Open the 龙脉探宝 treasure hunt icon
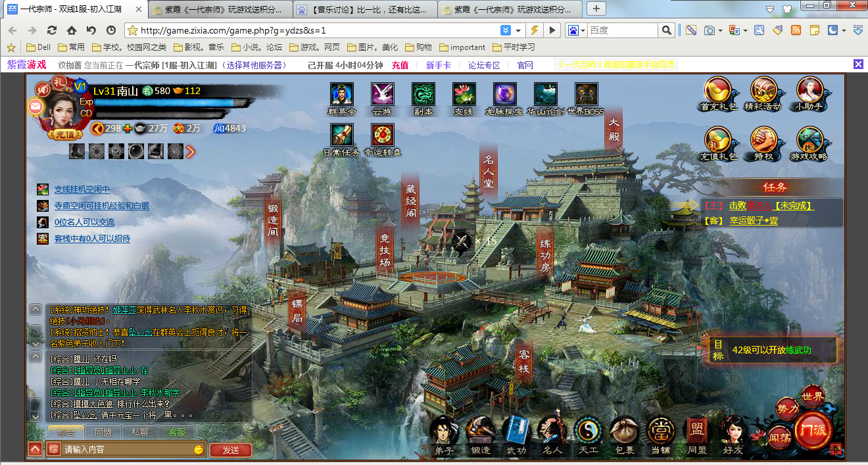Screen dimensions: 868x465 pos(505,99)
